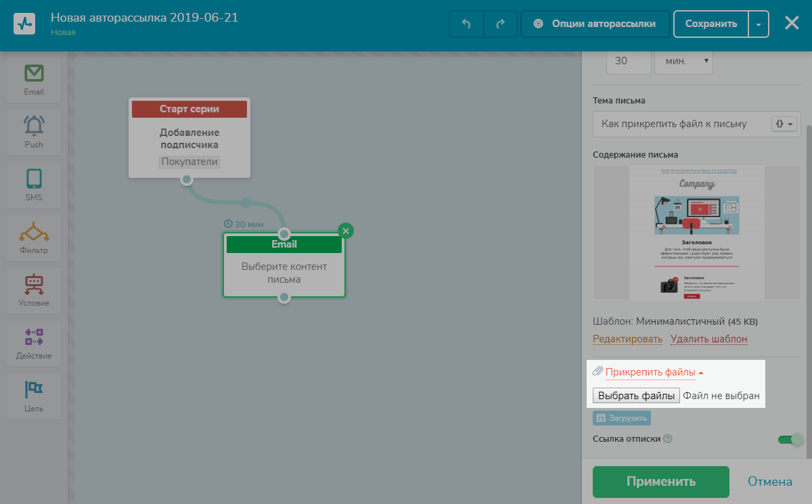This screenshot has width=812, height=504.
Task: Select the SMS phone icon
Action: (34, 179)
